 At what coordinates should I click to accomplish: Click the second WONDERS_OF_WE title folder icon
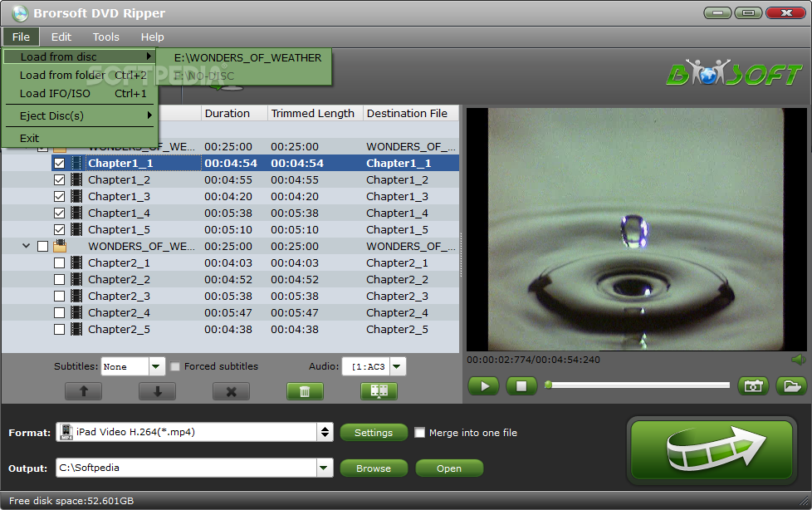60,246
